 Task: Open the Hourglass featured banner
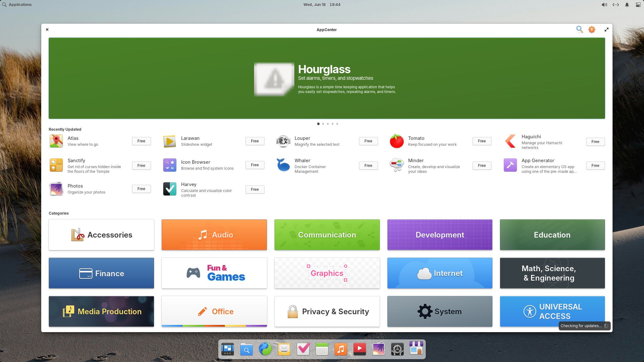tap(327, 78)
